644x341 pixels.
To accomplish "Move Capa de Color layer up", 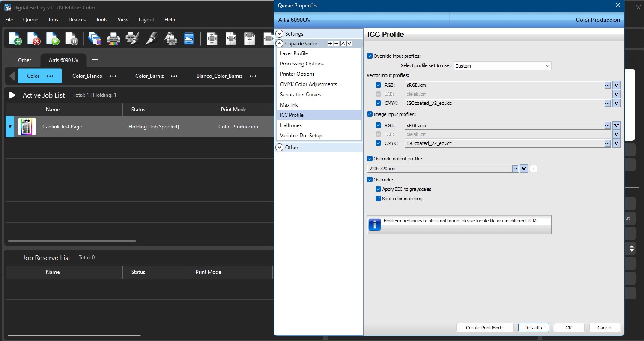I will pos(343,44).
